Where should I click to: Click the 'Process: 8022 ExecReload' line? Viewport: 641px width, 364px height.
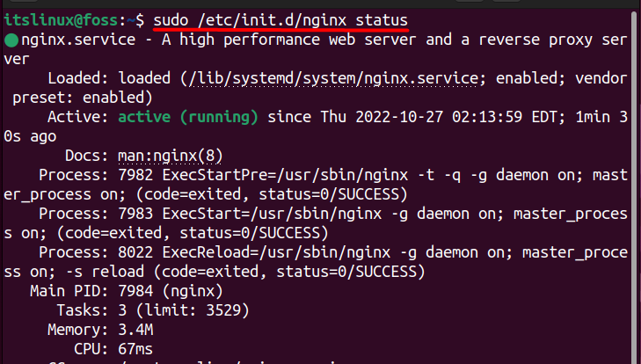tap(333, 252)
